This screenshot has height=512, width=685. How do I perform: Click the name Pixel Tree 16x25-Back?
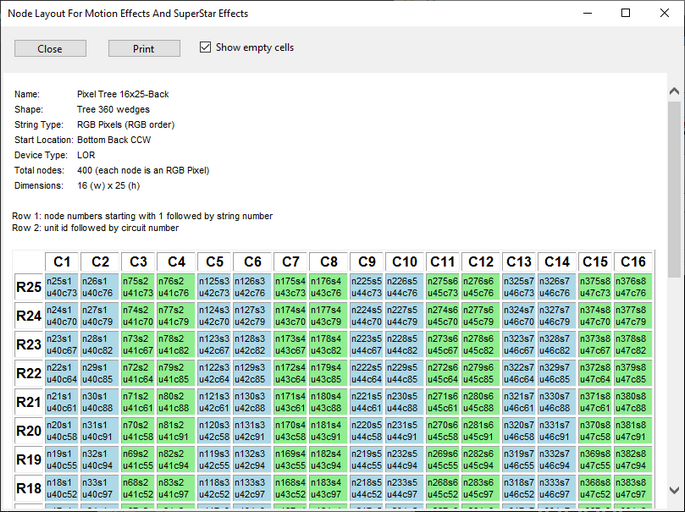click(123, 94)
